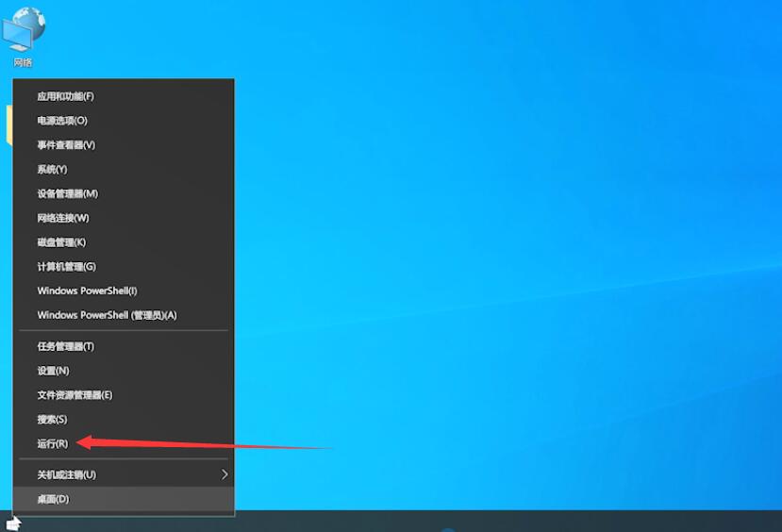Open 应用和功能(F) from the menu
The width and height of the screenshot is (782, 532).
click(x=124, y=96)
